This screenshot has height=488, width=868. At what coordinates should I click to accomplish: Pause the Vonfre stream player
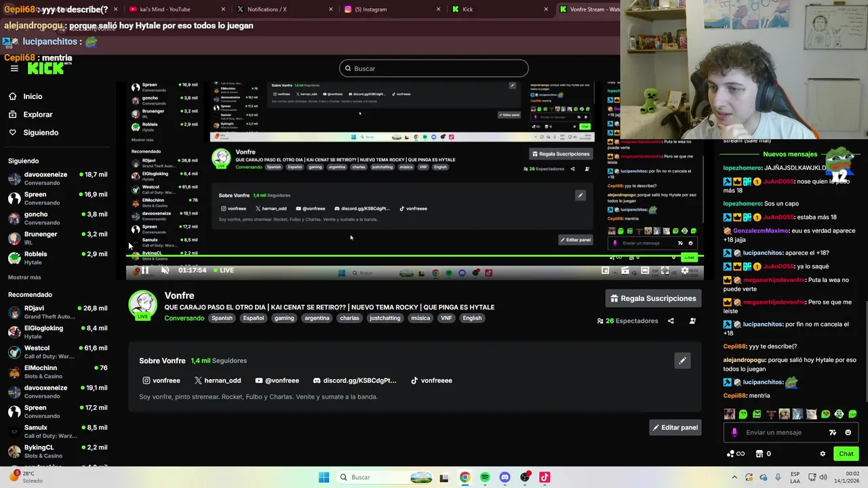point(144,270)
